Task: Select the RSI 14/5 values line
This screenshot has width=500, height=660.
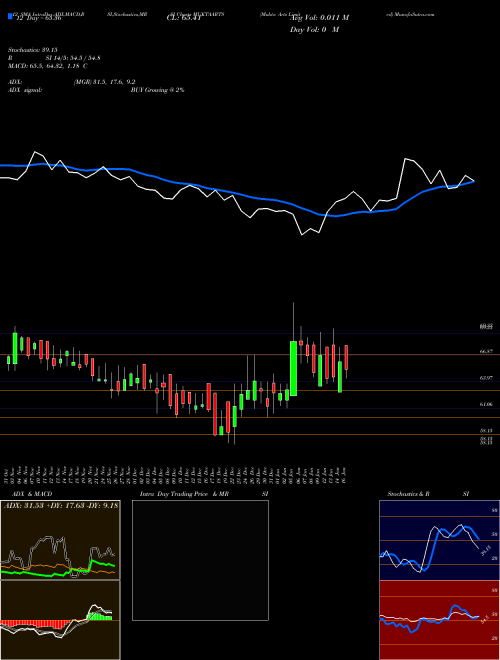Action: point(54,58)
